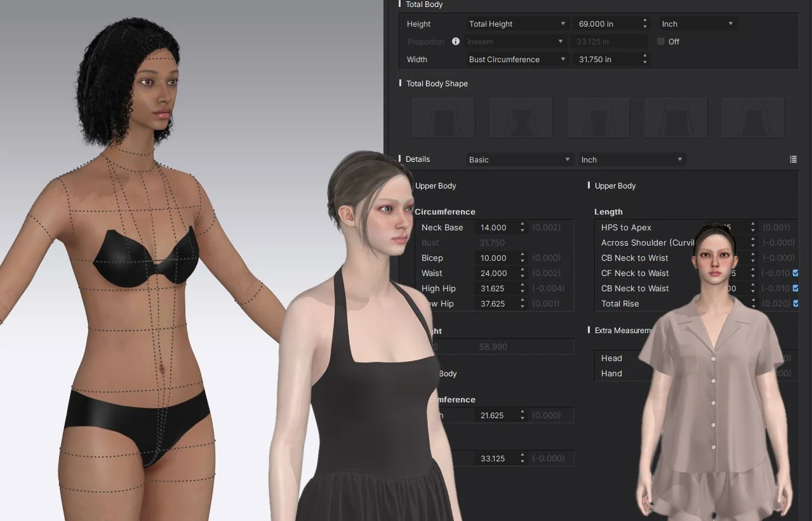Toggle the CF Neck to Waist checkbox
The height and width of the screenshot is (521, 812).
[795, 273]
